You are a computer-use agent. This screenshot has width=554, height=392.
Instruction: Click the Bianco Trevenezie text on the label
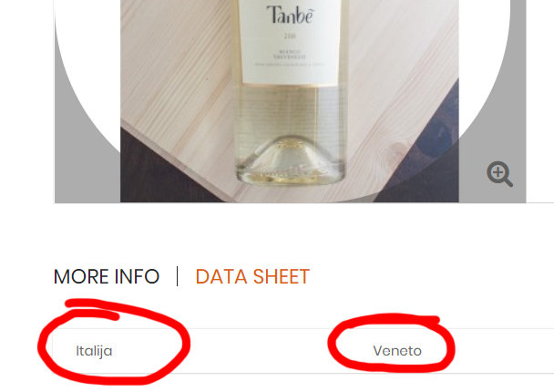[x=290, y=54]
